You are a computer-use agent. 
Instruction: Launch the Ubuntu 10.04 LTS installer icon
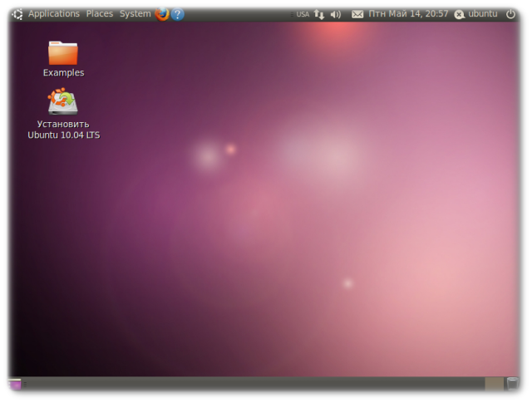click(63, 102)
